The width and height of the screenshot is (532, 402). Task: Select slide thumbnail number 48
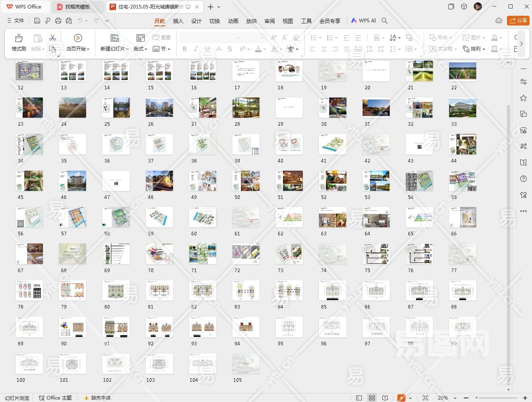click(159, 181)
